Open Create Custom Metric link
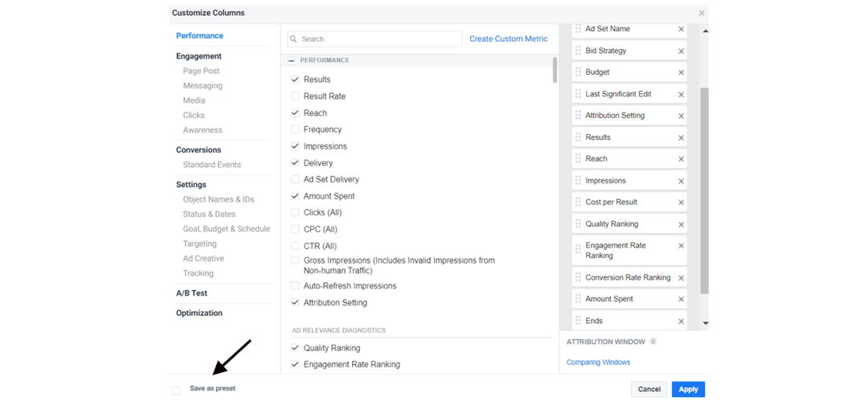Screen dimensions: 868x401 pyautogui.click(x=508, y=39)
